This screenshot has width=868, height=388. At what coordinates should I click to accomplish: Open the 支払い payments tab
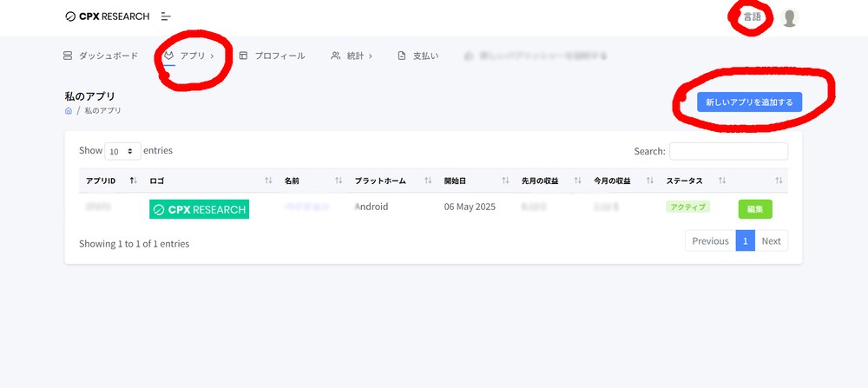pos(418,56)
